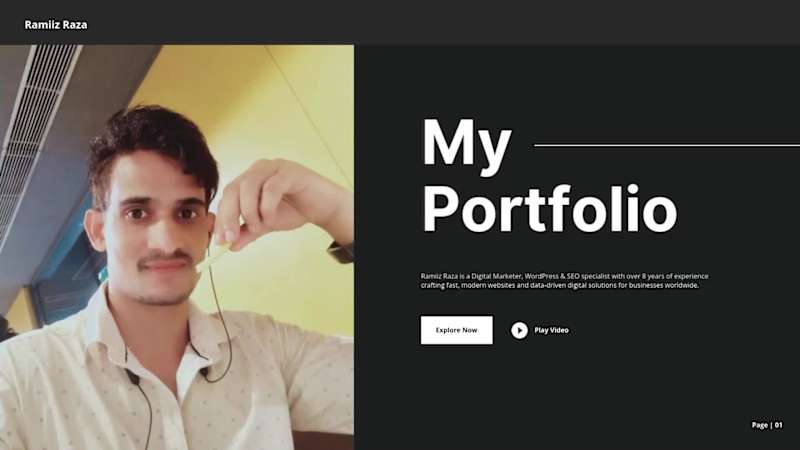Viewport: 800px width, 450px height.
Task: Click "businesses worldwide" at paragraph end
Action: tap(664, 285)
